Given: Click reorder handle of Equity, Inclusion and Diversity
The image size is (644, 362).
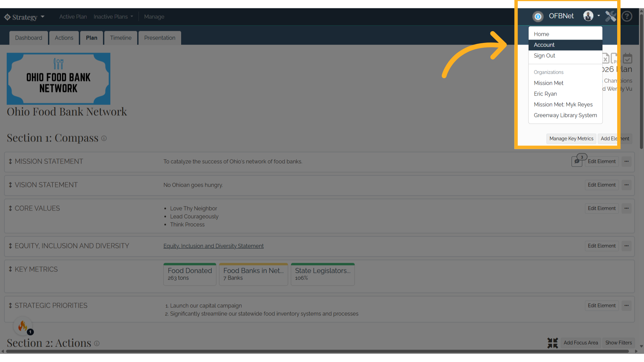Looking at the screenshot, I should coord(10,246).
